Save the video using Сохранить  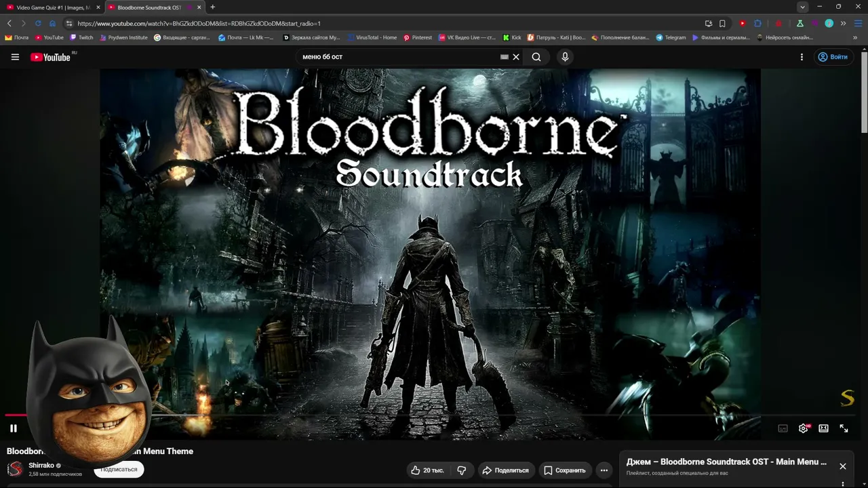(564, 470)
